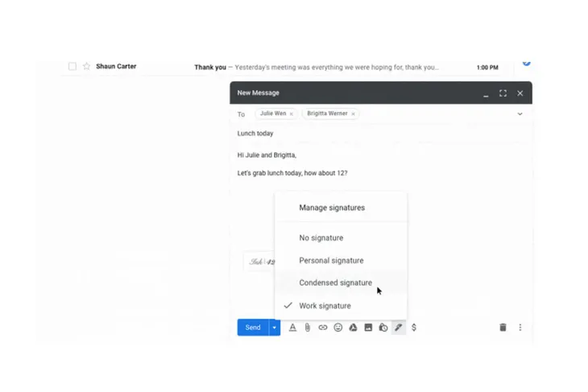588x392 pixels.
Task: Click the 1:00 PM email timestamp
Action: pyautogui.click(x=487, y=68)
